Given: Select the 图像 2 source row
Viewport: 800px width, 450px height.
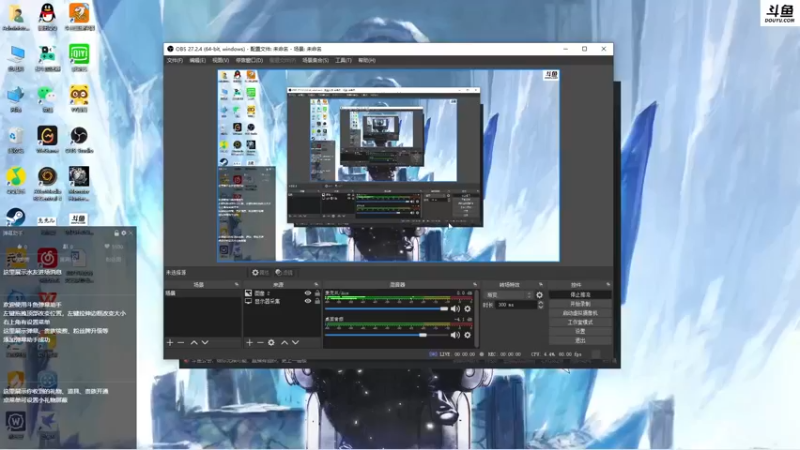Looking at the screenshot, I should 282,293.
